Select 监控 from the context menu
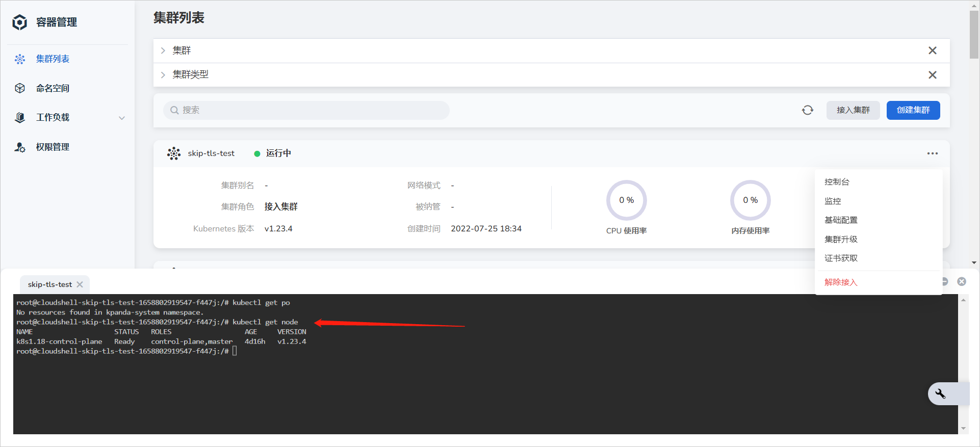Viewport: 980px width, 447px height. click(x=879, y=201)
